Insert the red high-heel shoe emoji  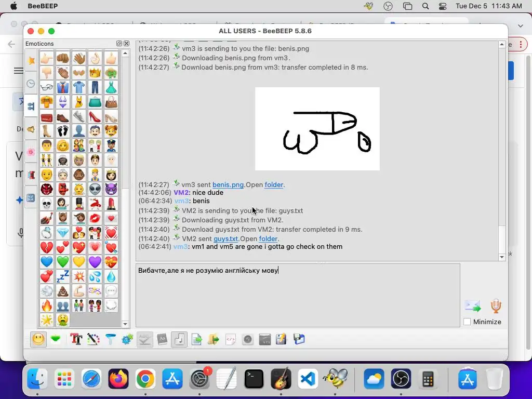(95, 116)
